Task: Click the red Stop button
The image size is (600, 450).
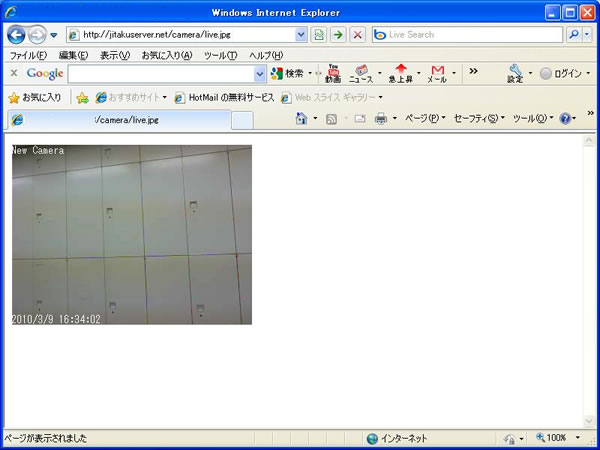Action: pos(357,35)
